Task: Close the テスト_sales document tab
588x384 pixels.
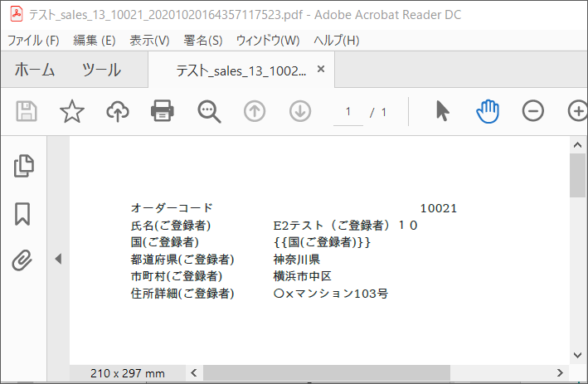Action: (321, 70)
